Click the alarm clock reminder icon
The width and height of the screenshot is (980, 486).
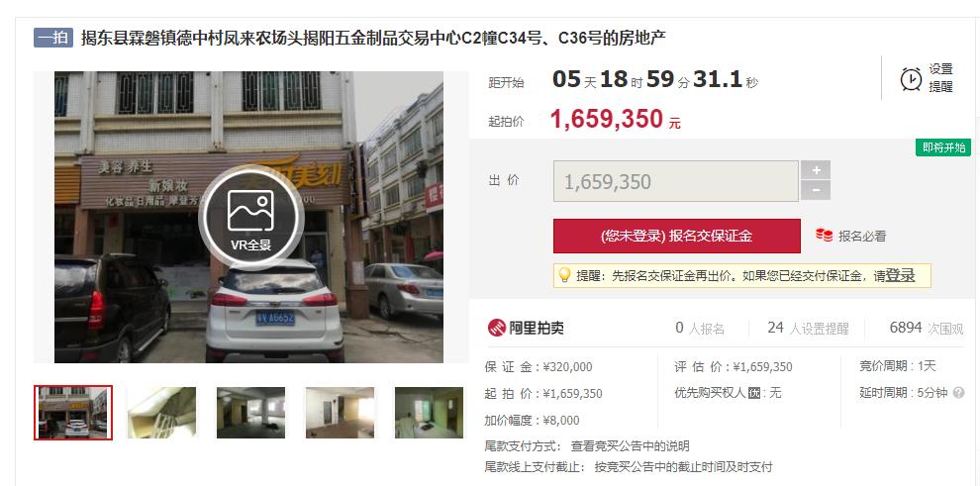[911, 79]
